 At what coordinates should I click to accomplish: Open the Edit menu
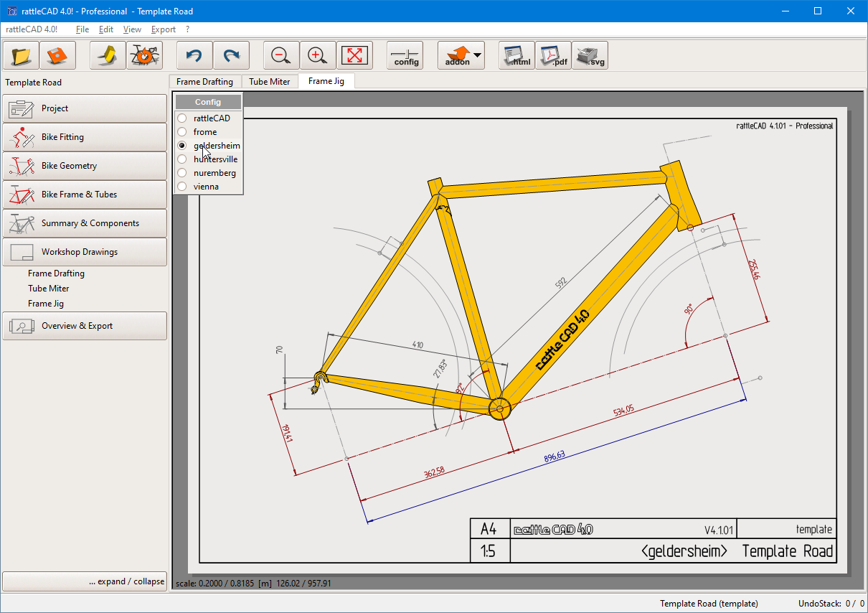coord(106,29)
